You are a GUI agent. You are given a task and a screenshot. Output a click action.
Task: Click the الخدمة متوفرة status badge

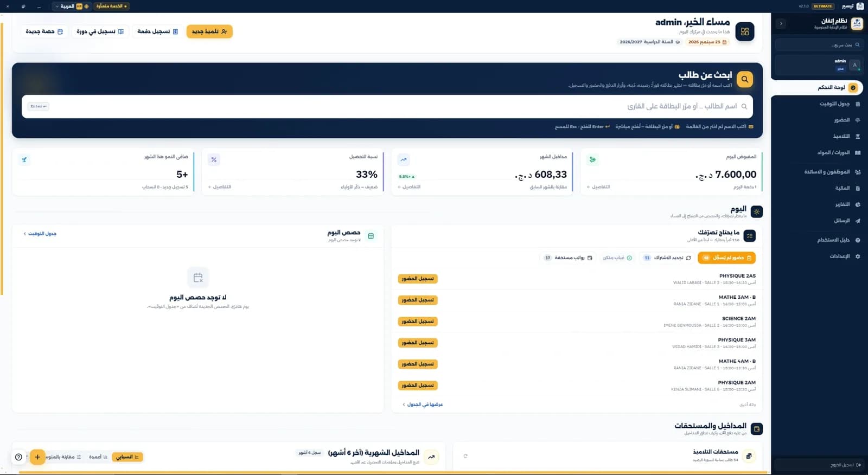[111, 6]
